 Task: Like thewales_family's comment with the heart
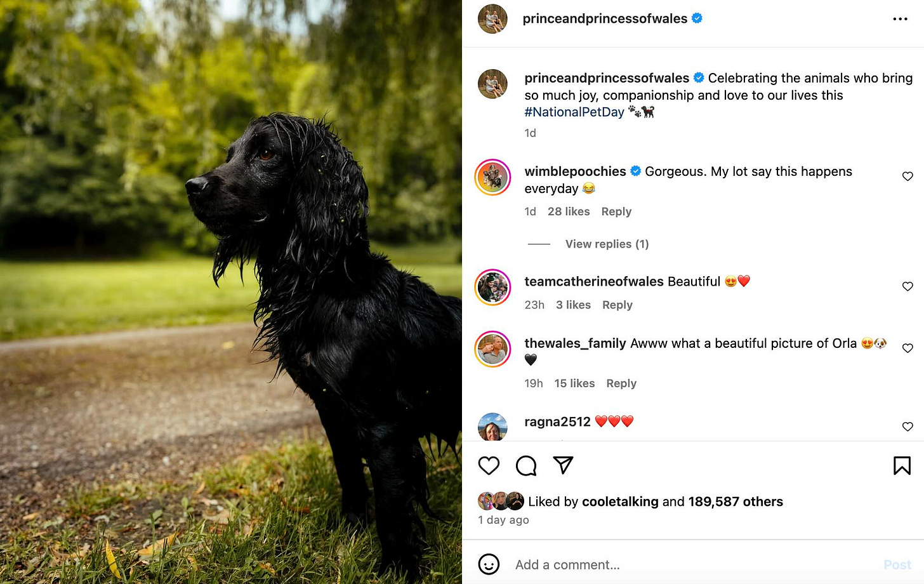(907, 348)
